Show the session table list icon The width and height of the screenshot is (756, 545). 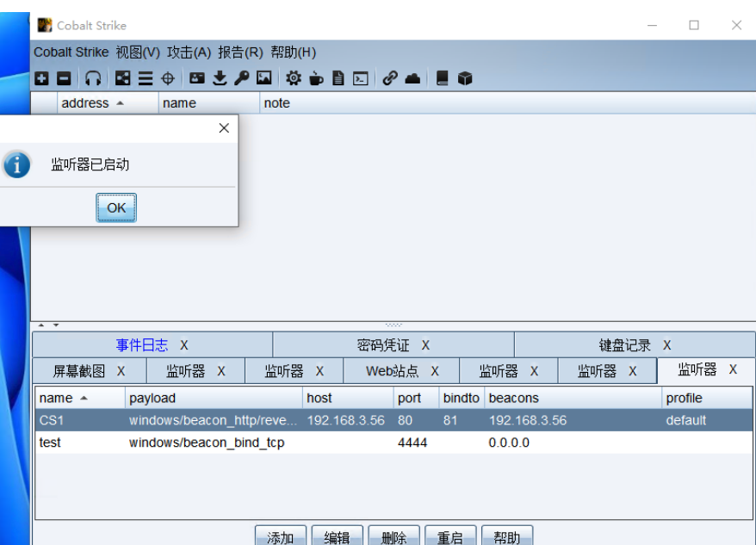(146, 78)
